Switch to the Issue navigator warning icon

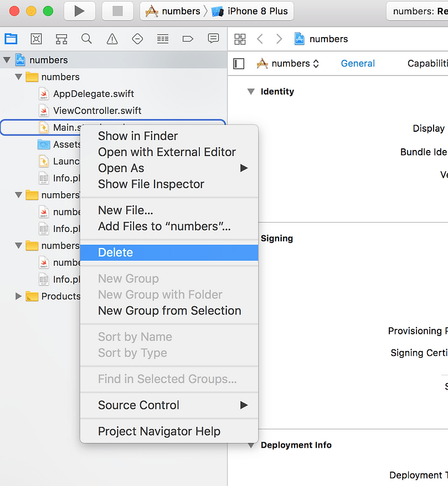point(112,39)
